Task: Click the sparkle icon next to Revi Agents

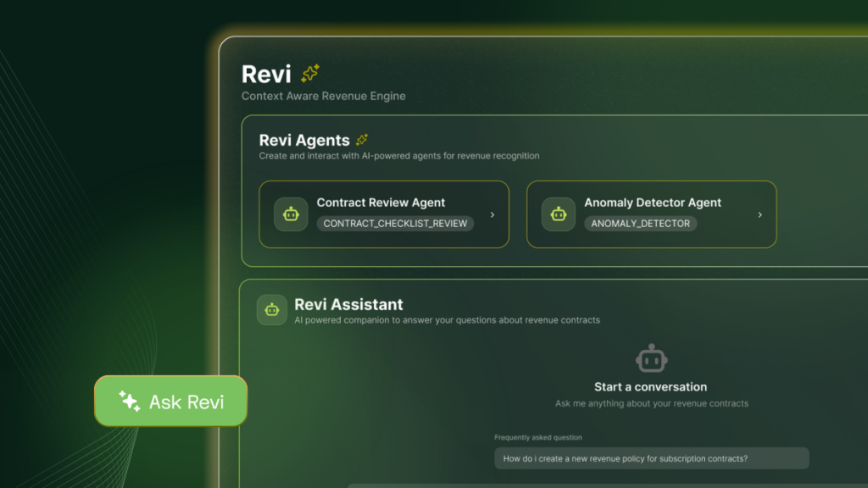Action: [362, 140]
